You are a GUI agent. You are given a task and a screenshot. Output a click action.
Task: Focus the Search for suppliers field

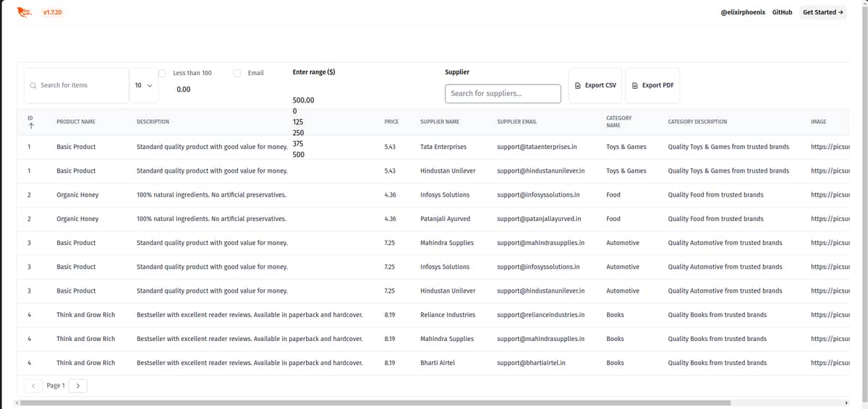503,93
